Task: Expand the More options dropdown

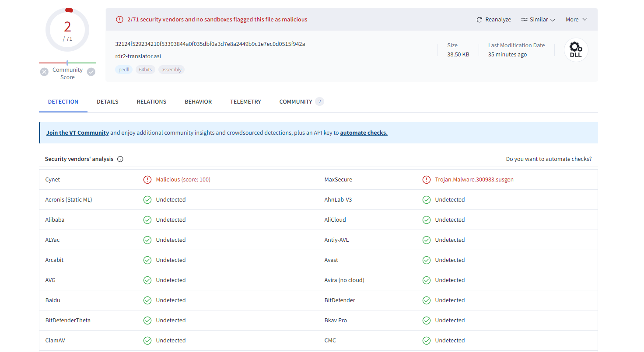Action: tap(576, 20)
